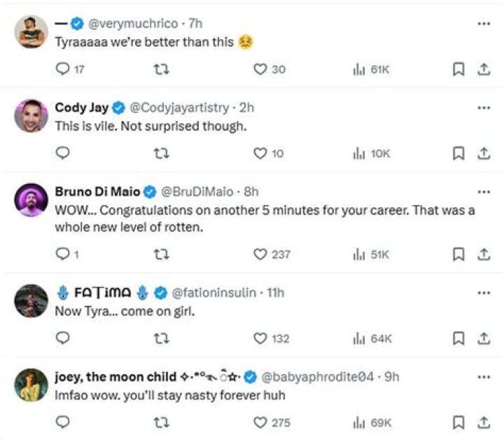View analytics showing 69K views
Screen dimensions: 504x440
coord(372,422)
